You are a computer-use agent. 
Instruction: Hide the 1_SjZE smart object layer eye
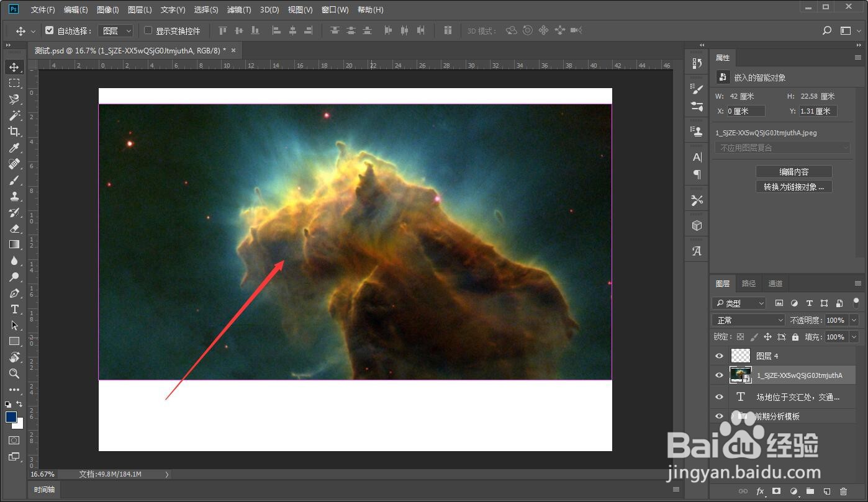719,375
